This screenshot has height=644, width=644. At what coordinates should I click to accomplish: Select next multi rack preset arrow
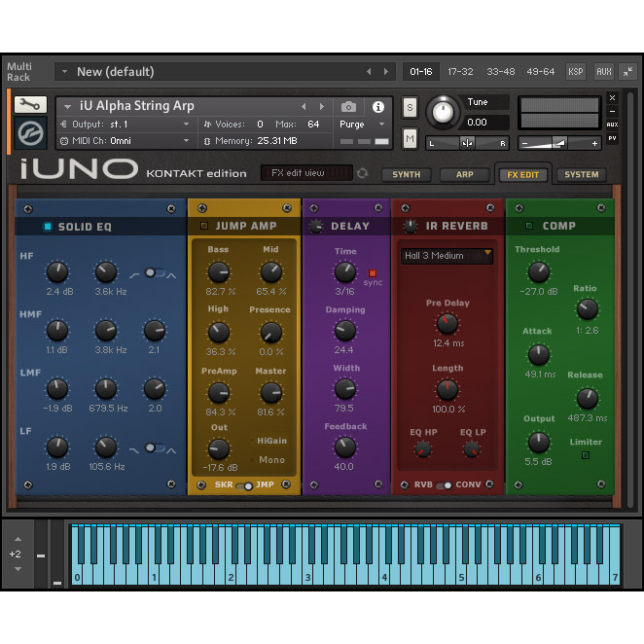click(x=386, y=72)
